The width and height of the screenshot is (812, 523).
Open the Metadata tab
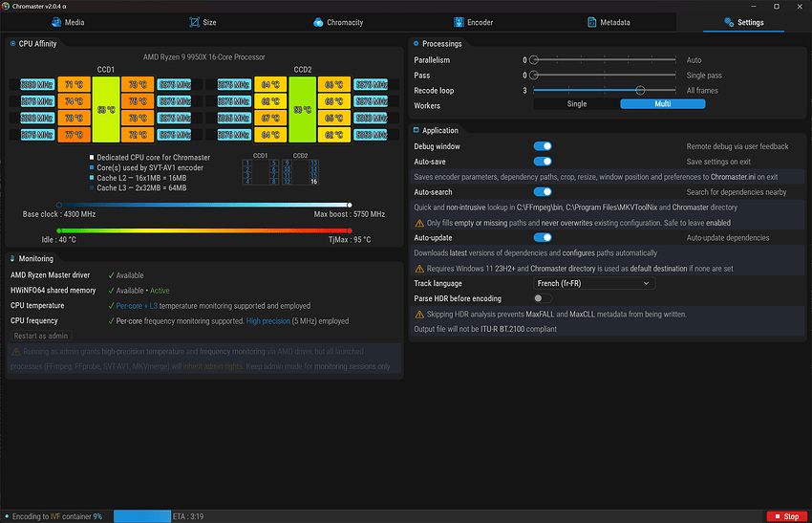click(x=609, y=22)
